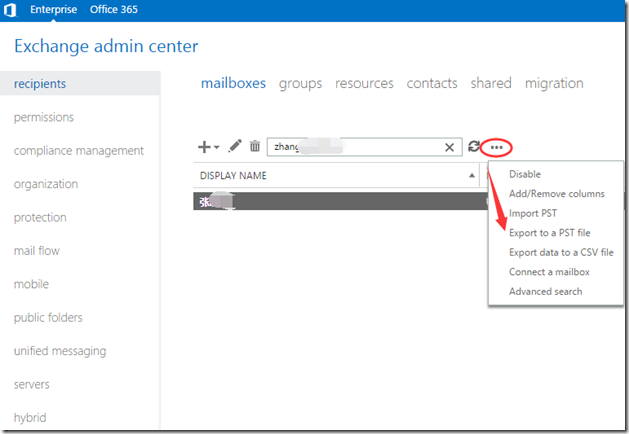Open the resources tab
The image size is (629, 434).
(364, 83)
